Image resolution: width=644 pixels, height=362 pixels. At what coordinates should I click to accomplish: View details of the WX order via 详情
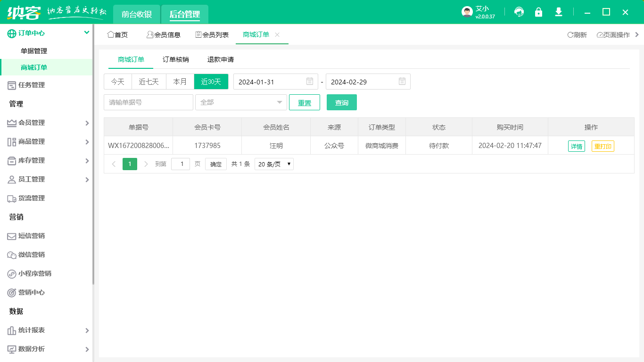coord(576,146)
